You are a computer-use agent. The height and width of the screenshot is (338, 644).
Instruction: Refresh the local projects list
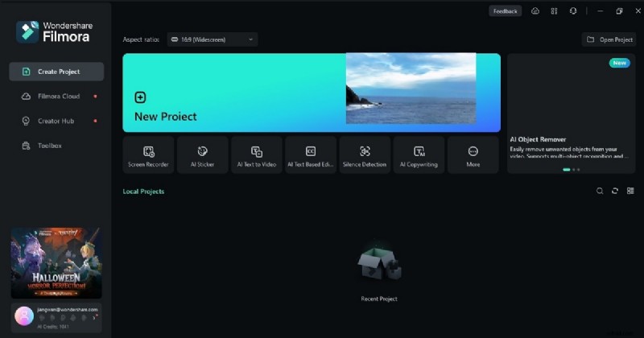click(x=615, y=191)
